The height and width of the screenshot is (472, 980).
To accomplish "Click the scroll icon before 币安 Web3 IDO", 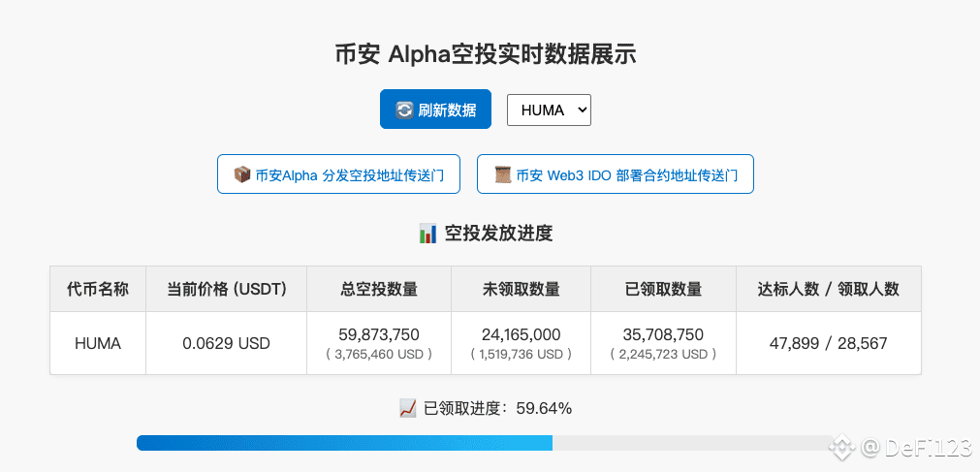I will pos(502,174).
